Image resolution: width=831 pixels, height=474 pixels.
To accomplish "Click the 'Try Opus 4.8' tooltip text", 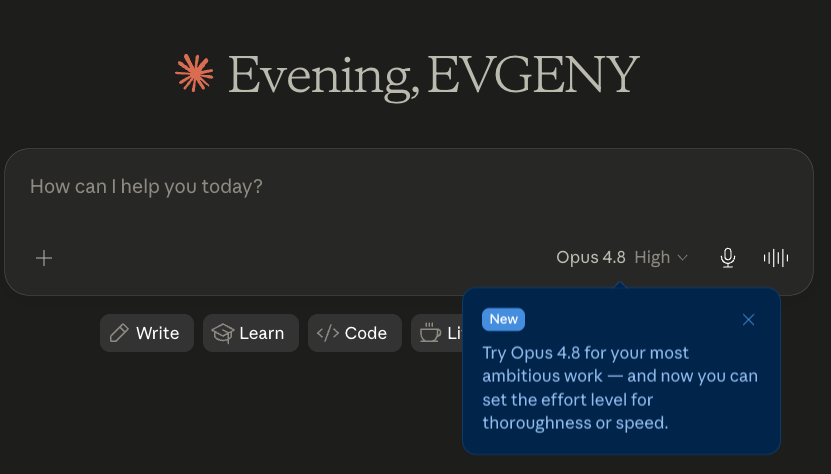I will [x=620, y=388].
